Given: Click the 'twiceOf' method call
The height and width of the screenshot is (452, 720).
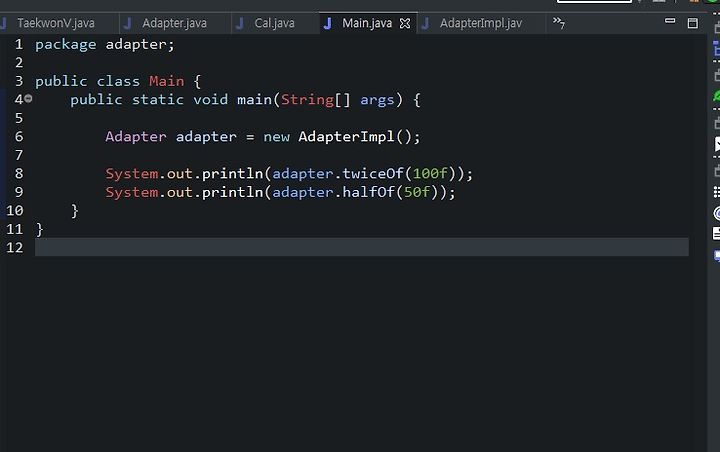Looking at the screenshot, I should click(x=372, y=174).
